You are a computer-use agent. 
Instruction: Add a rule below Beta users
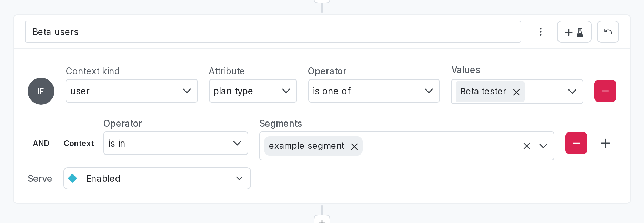click(322, 220)
